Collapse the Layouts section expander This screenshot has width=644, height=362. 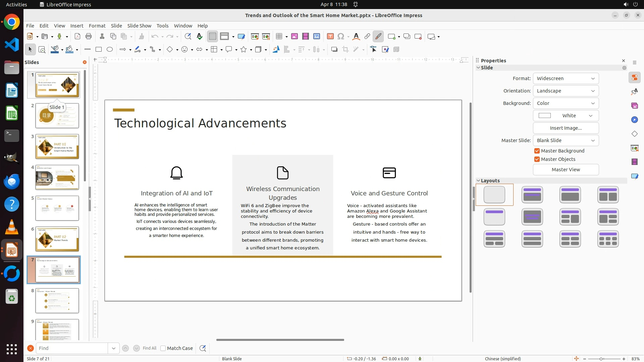(x=478, y=181)
